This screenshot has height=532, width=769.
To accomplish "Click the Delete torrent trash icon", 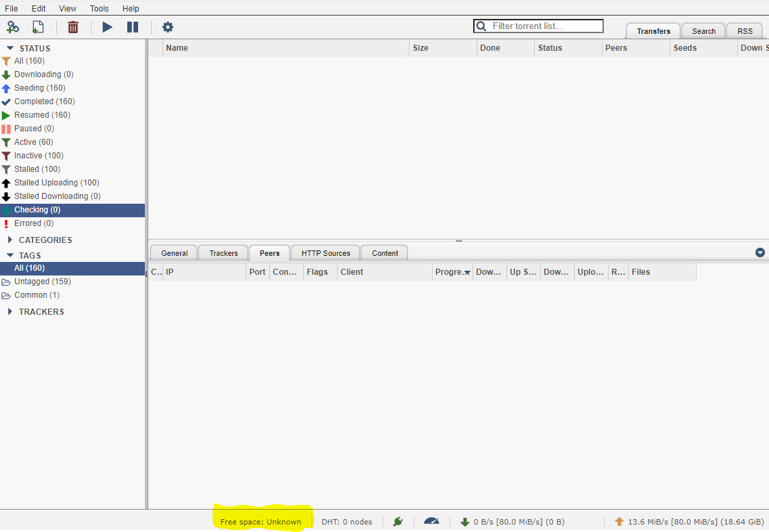I will [x=74, y=27].
